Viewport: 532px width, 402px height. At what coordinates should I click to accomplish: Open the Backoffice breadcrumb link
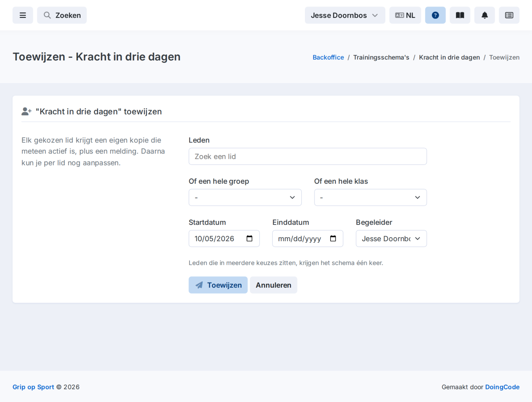(x=328, y=57)
